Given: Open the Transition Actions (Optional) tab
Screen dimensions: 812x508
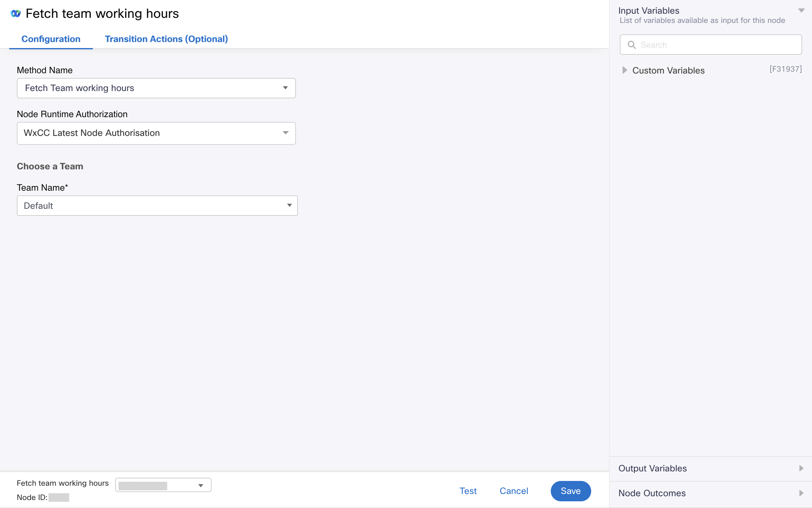Looking at the screenshot, I should pyautogui.click(x=166, y=39).
